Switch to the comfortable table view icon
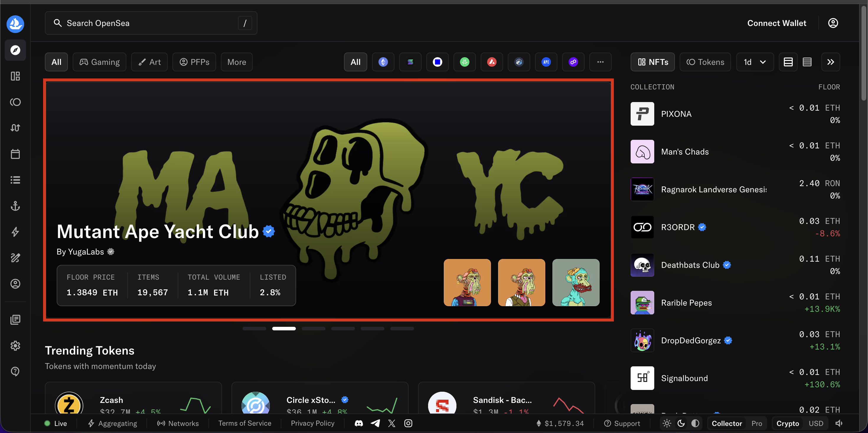 click(788, 62)
